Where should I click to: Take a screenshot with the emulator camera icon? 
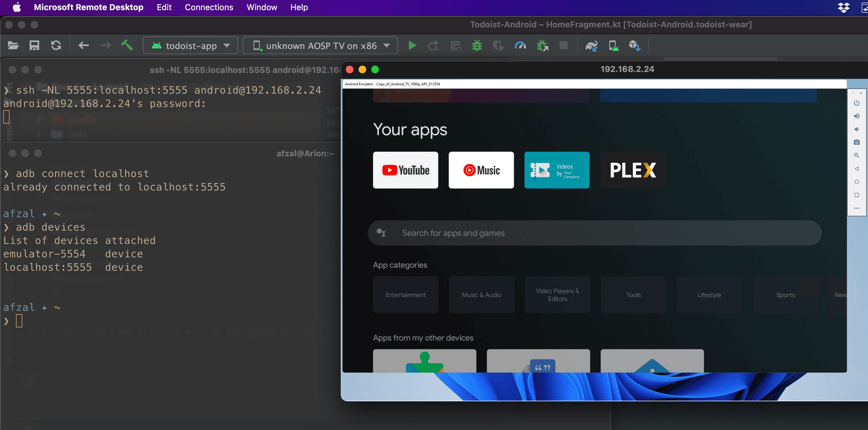tap(857, 142)
